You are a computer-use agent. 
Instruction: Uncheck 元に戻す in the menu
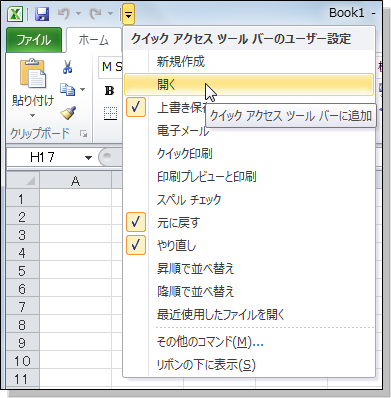pos(249,222)
